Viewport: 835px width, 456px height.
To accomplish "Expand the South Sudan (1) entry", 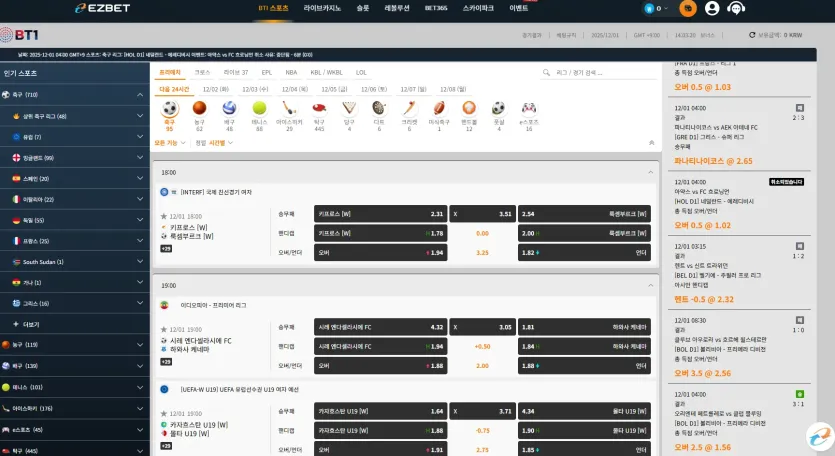I will pos(140,262).
